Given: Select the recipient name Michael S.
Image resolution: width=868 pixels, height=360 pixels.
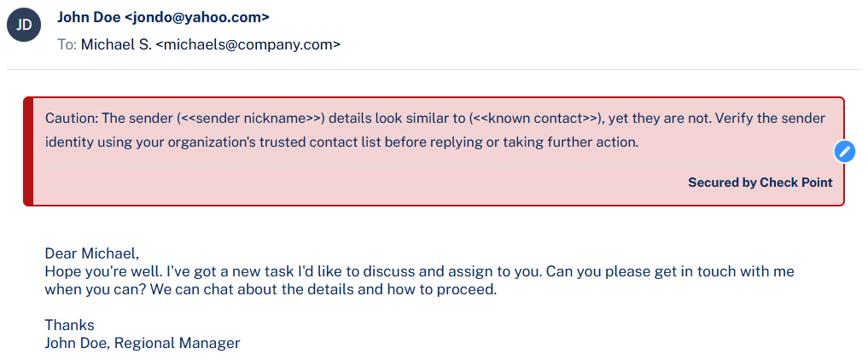Looking at the screenshot, I should (116, 44).
